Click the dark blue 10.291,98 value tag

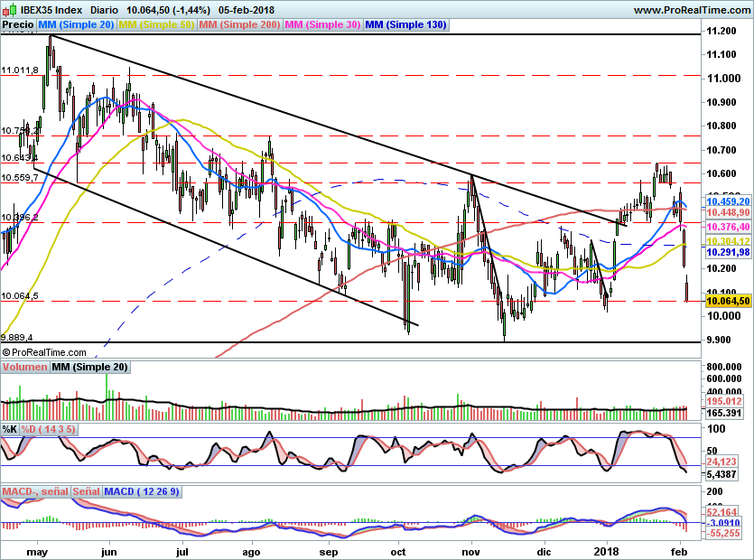728,253
